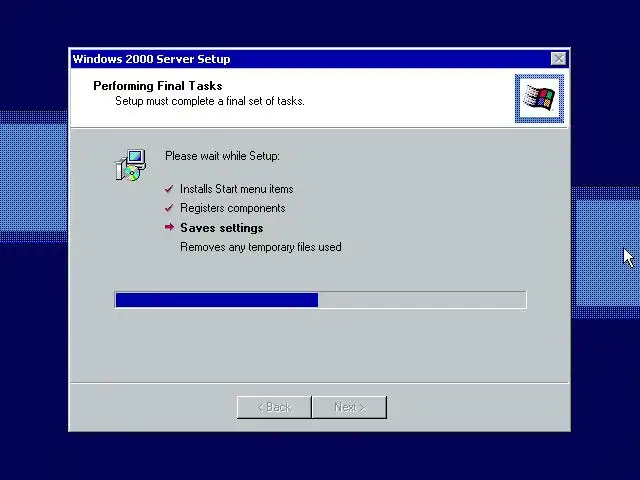Click the disabled Next button
The height and width of the screenshot is (480, 640).
(349, 407)
